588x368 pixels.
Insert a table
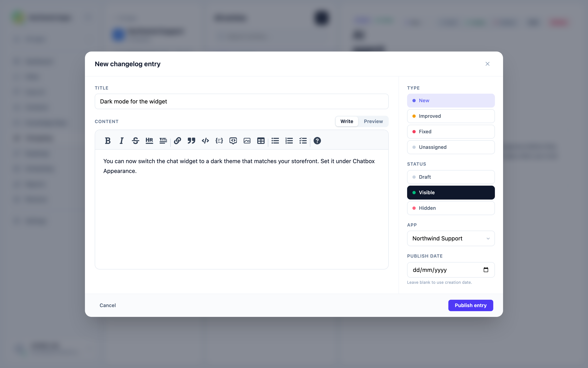pyautogui.click(x=261, y=141)
